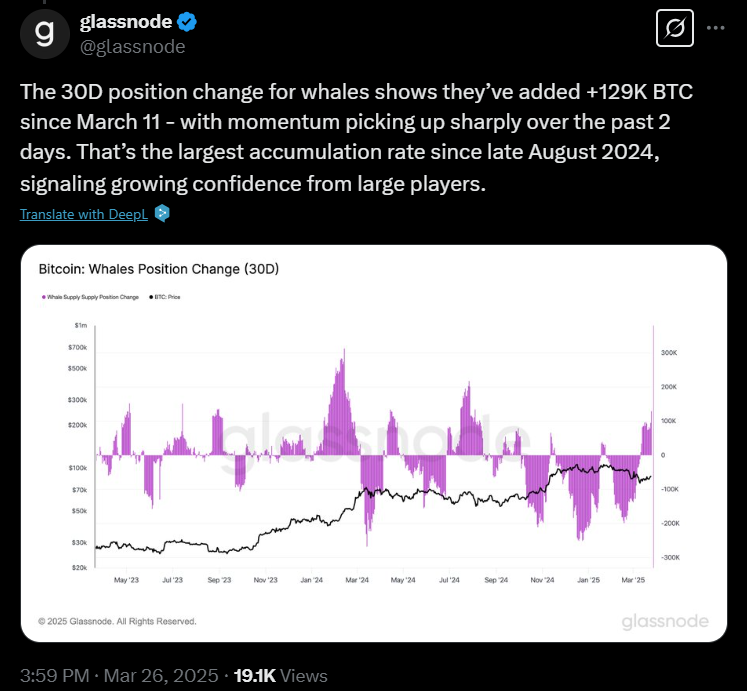Click the purple Whale Supply legend dot

pos(44,297)
